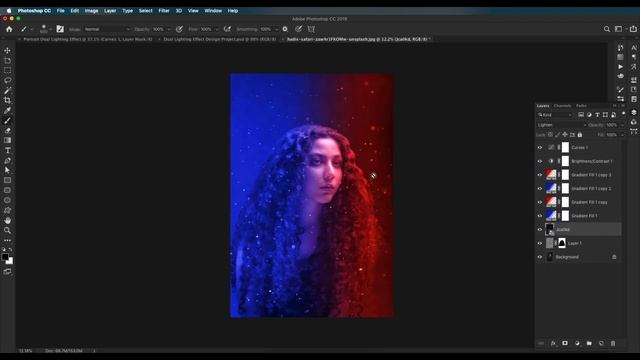This screenshot has height=360, width=640.
Task: Hide the Gradient Fill 1 copy 2 layer
Action: (540, 189)
